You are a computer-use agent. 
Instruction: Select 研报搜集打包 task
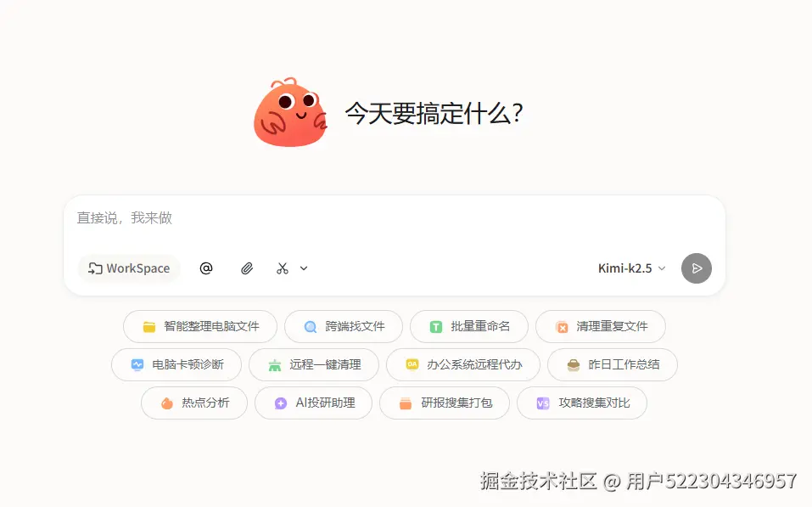click(445, 403)
